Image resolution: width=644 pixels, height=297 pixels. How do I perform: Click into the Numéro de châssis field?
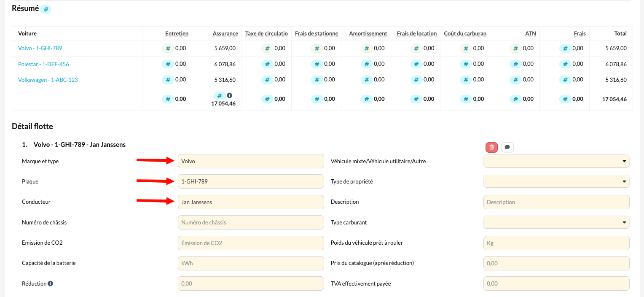(251, 222)
